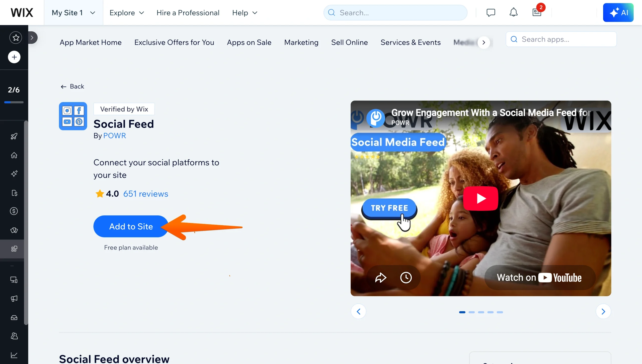Open the document dollar billing icon

14,193
